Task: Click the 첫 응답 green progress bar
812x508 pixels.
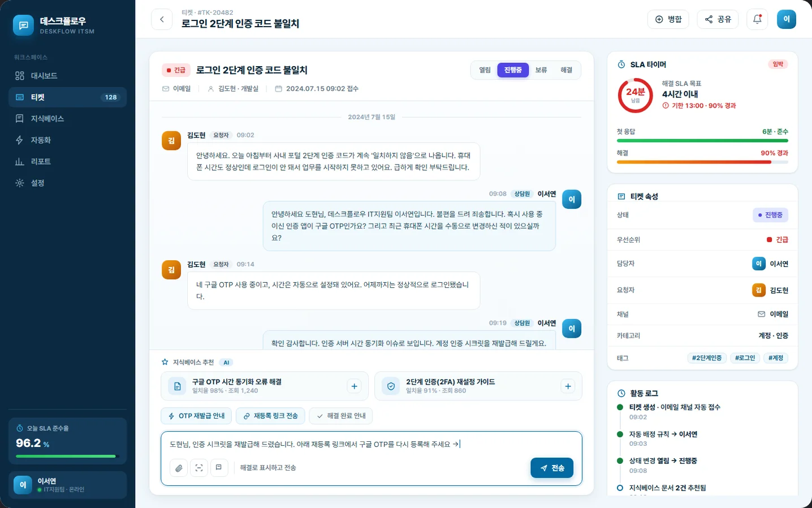Action: tap(702, 140)
